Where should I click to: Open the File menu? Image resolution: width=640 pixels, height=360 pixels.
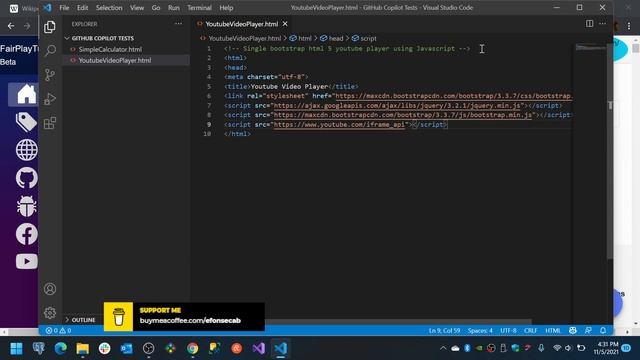pyautogui.click(x=64, y=8)
